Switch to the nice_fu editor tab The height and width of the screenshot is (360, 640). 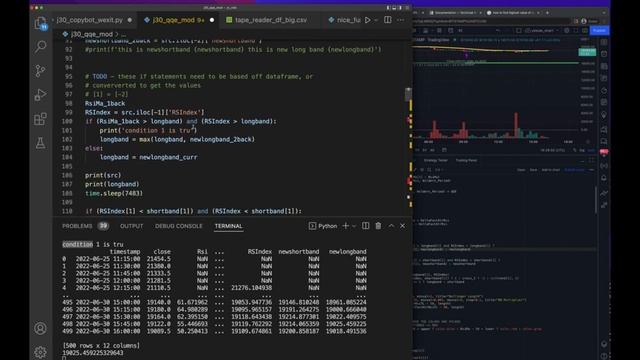[344, 20]
